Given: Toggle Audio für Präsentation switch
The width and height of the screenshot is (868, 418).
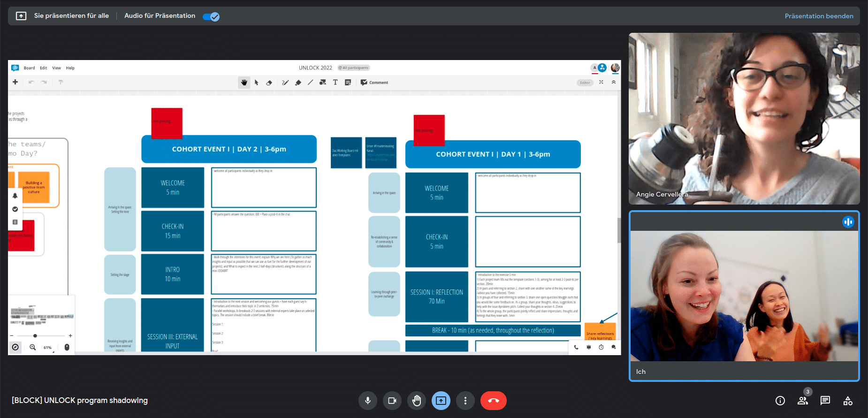Looking at the screenshot, I should pyautogui.click(x=211, y=16).
